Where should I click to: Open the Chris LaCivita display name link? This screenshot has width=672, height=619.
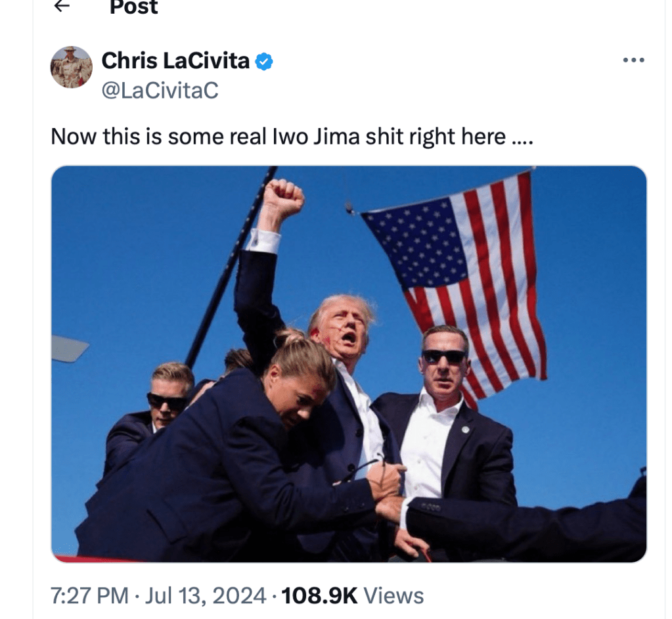(175, 60)
